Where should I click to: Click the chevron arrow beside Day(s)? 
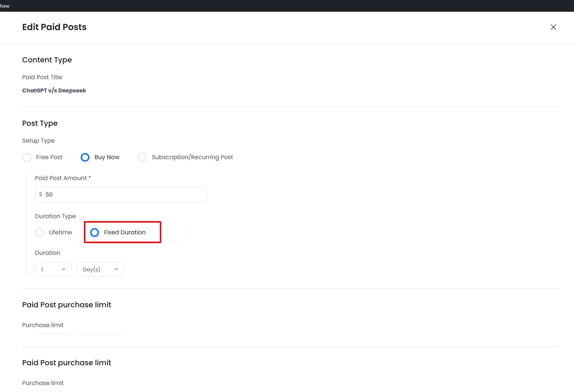(x=116, y=269)
